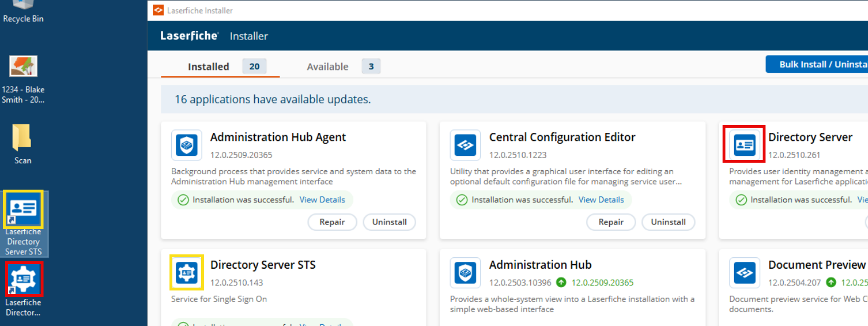Repair Administration Hub Agent
The image size is (868, 326).
click(x=332, y=222)
